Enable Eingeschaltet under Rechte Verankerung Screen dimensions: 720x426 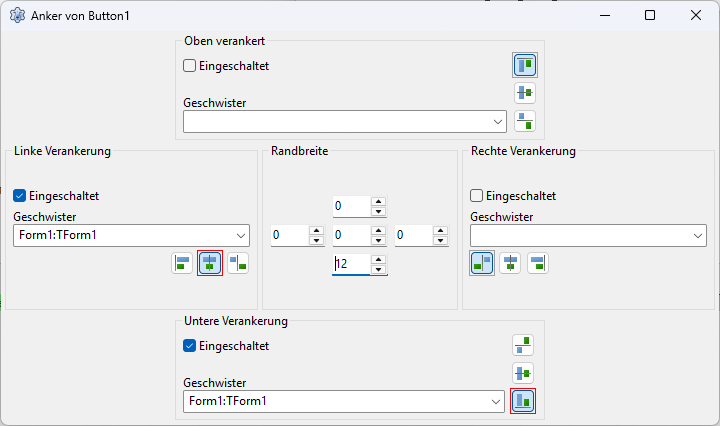[x=477, y=196]
